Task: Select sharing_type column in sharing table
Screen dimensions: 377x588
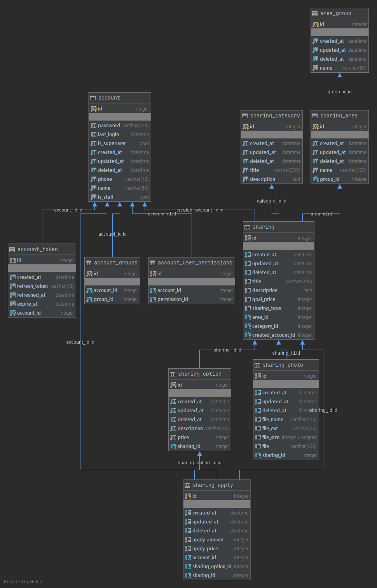Action: click(279, 308)
